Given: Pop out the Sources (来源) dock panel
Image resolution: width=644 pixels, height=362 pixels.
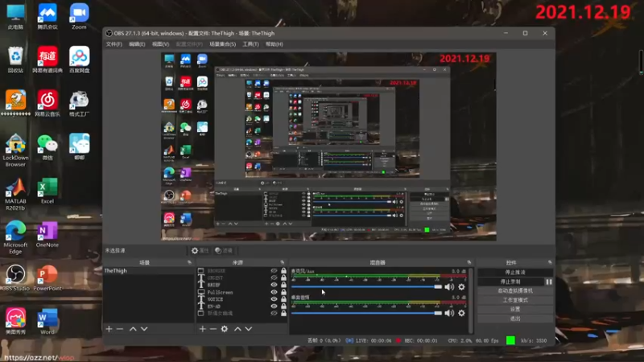Looking at the screenshot, I should tap(283, 262).
